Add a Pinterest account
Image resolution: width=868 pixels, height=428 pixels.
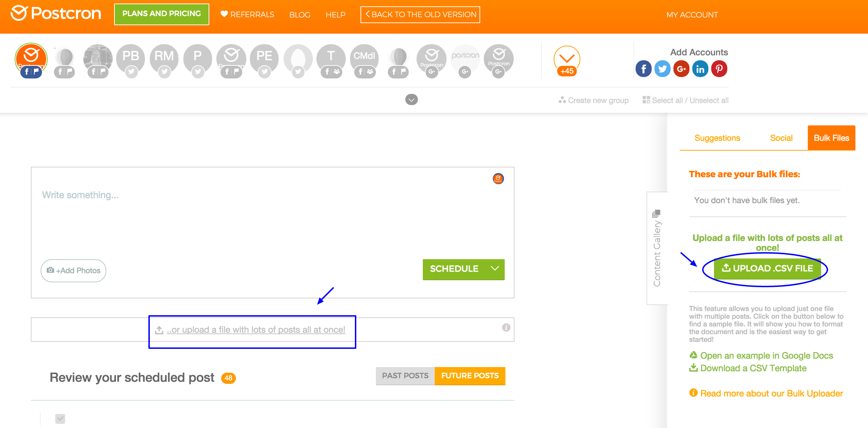(719, 69)
